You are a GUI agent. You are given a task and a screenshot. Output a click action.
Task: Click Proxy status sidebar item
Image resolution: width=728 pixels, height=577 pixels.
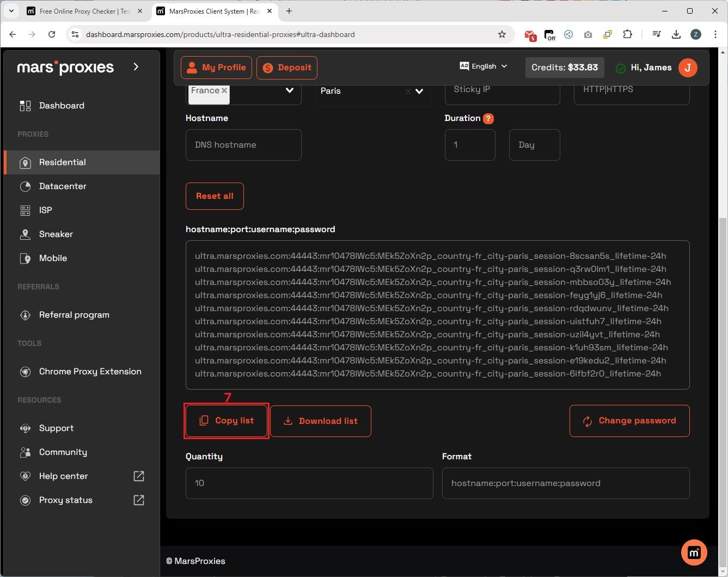65,500
